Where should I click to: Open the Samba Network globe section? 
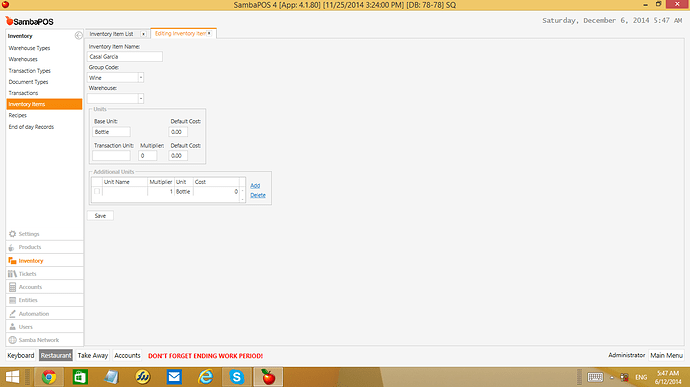[x=12, y=340]
